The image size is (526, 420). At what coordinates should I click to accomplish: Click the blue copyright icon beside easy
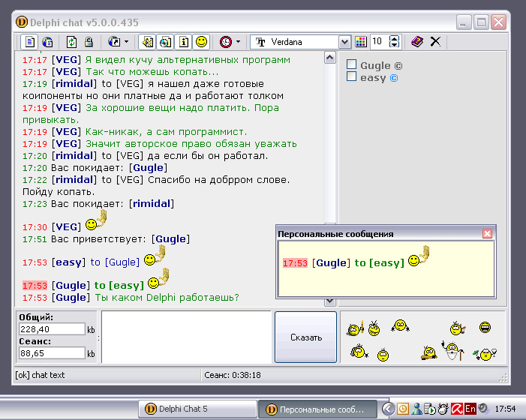tap(394, 78)
